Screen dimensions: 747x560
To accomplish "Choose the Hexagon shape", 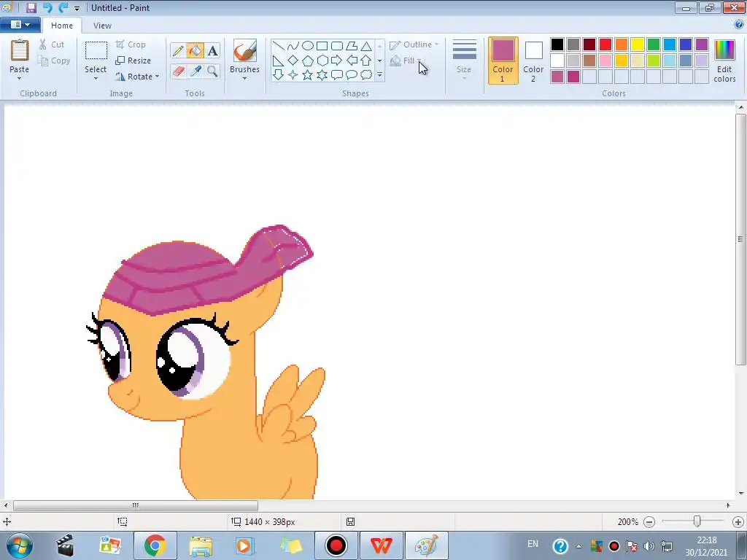I will click(x=322, y=61).
